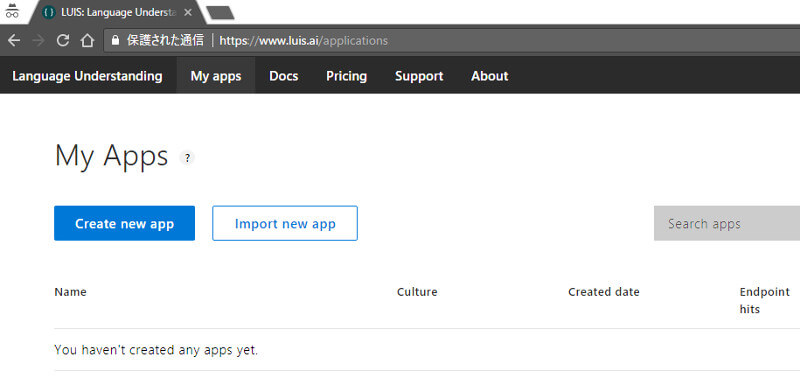The image size is (800, 378).
Task: Click the "You haven't created any apps yet." message
Action: 156,350
